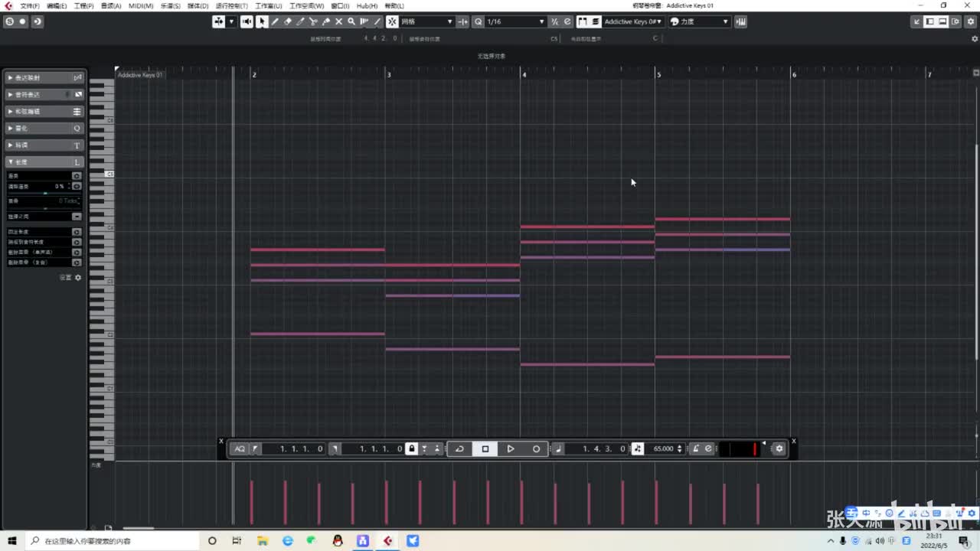Open the quantize preset 1/16 dropdown
The height and width of the screenshot is (551, 980).
coord(516,21)
